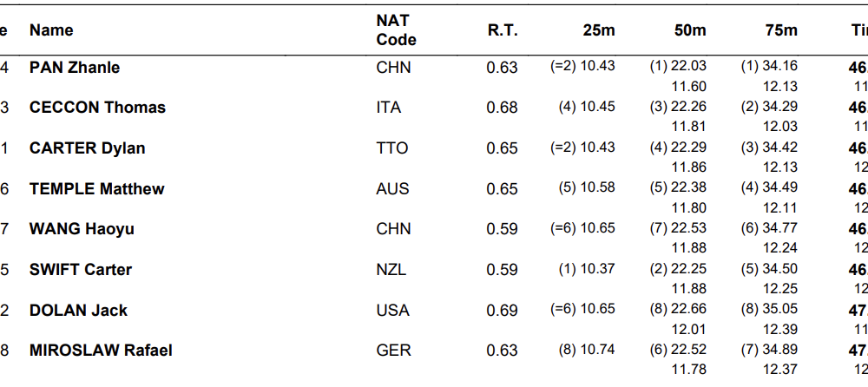Click the R.T. column header
868x387 pixels.
(503, 30)
